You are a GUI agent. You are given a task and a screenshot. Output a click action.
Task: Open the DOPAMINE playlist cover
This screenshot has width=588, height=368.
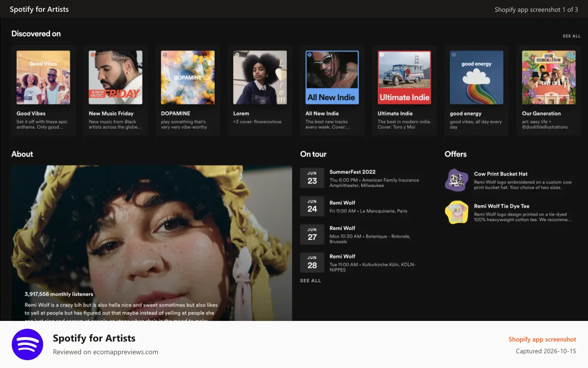(x=188, y=78)
